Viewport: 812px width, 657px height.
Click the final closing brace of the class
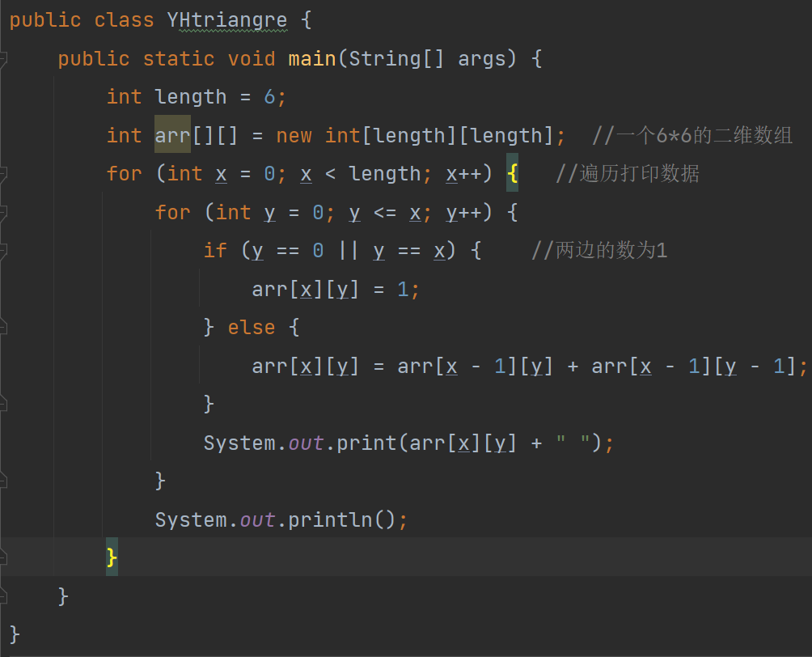(x=15, y=634)
